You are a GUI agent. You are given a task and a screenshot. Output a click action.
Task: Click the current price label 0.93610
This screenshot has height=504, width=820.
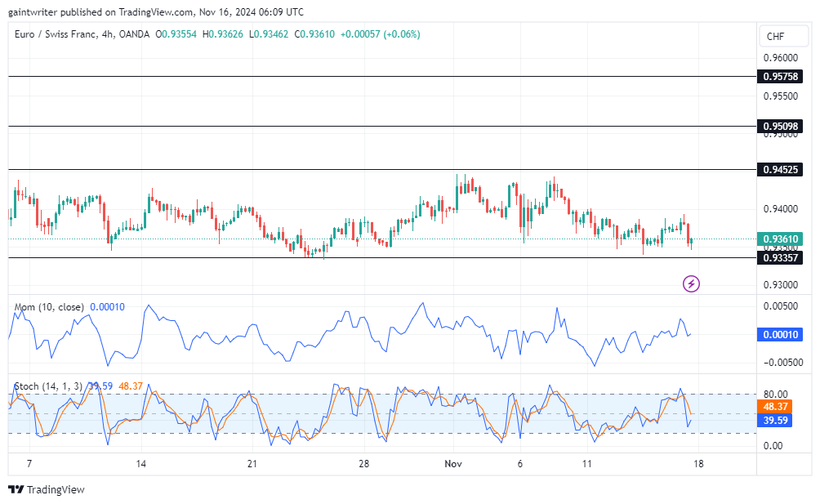(x=780, y=239)
